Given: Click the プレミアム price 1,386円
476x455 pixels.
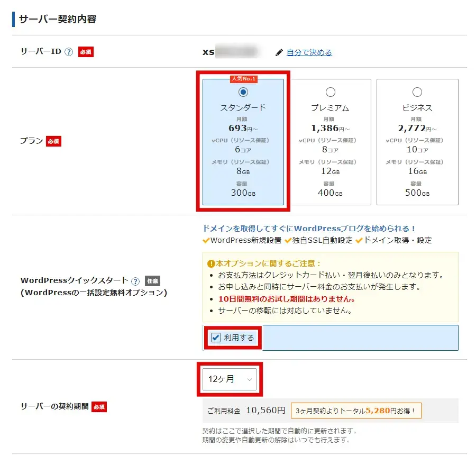Looking at the screenshot, I should point(330,128).
